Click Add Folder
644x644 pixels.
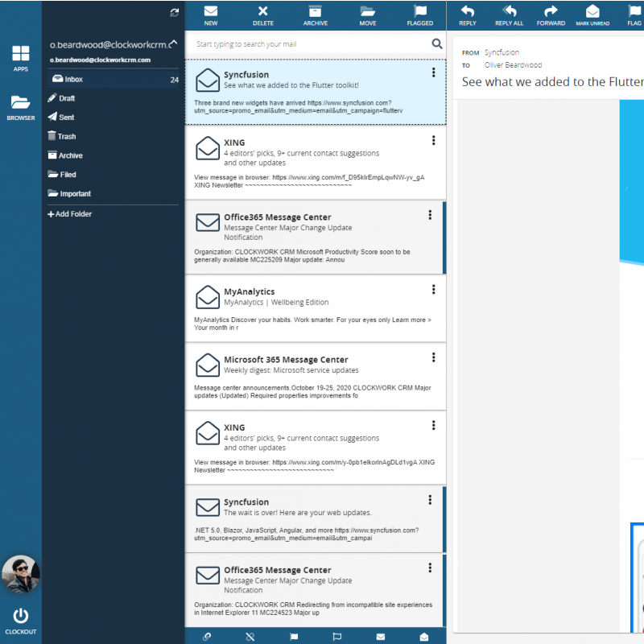coord(69,213)
